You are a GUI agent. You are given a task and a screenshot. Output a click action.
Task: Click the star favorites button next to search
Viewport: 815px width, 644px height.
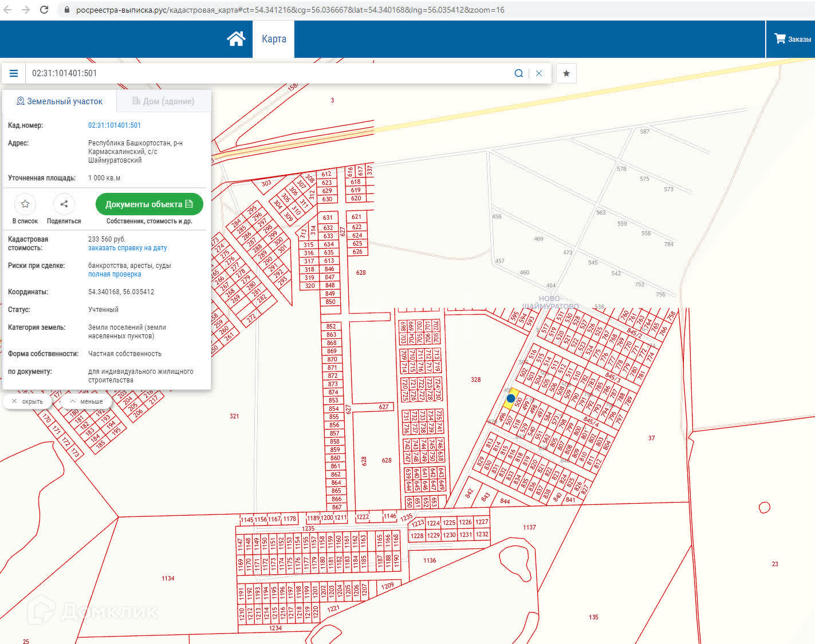point(566,73)
